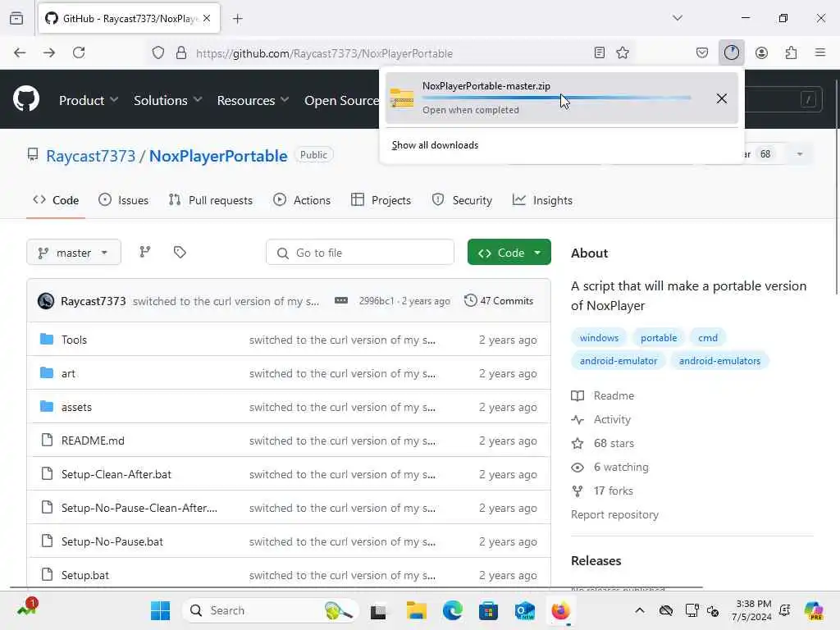This screenshot has width=840, height=630.
Task: Open File Explorer from the taskbar
Action: 416,610
